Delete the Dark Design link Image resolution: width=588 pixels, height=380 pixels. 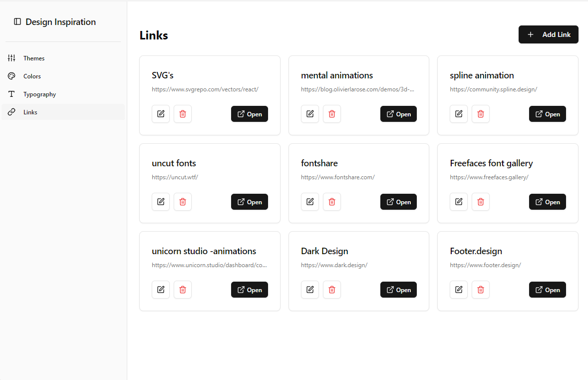coord(332,290)
